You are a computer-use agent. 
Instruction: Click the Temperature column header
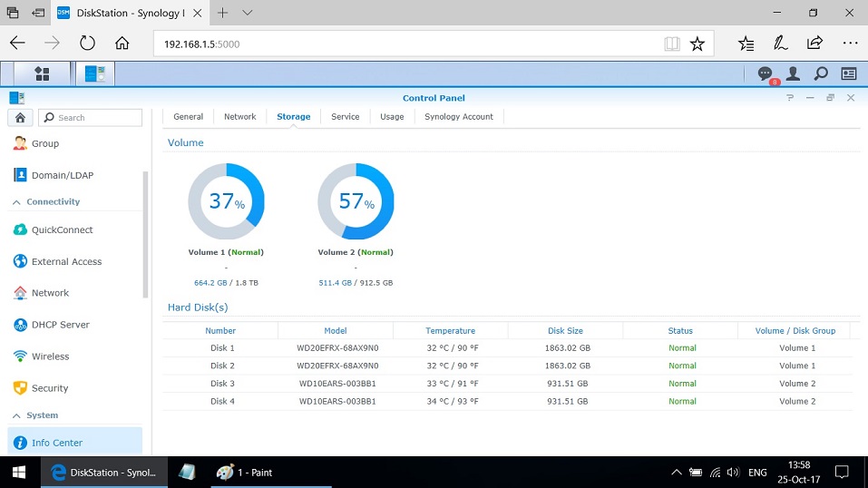pyautogui.click(x=450, y=331)
